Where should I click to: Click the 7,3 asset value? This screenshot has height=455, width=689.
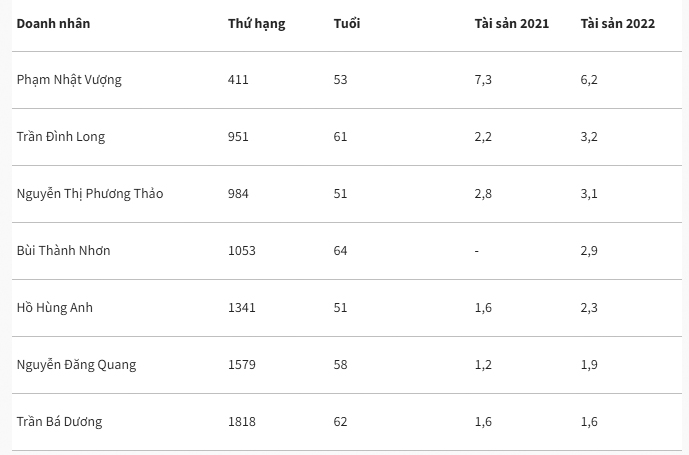click(483, 80)
